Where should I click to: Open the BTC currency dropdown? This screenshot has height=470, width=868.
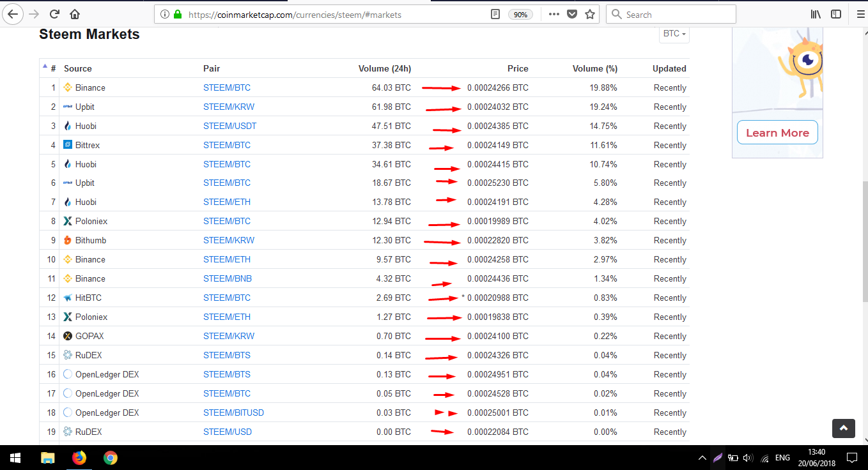point(674,34)
